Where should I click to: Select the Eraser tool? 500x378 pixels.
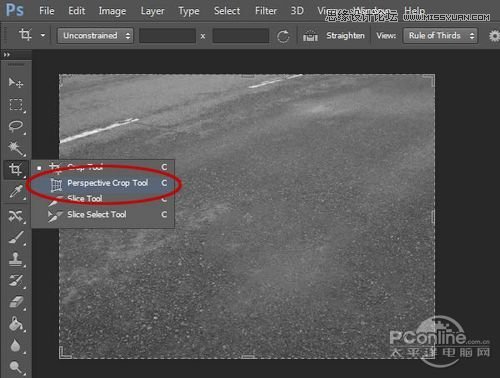click(x=16, y=302)
